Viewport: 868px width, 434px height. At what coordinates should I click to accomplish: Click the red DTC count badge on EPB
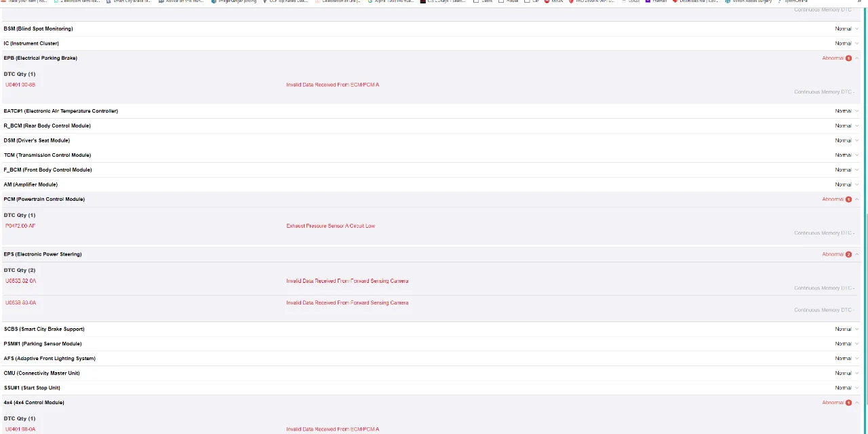point(848,58)
